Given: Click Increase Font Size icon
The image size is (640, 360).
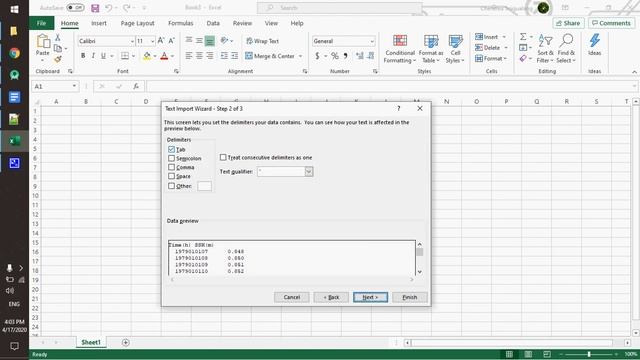Looking at the screenshot, I should (x=161, y=41).
